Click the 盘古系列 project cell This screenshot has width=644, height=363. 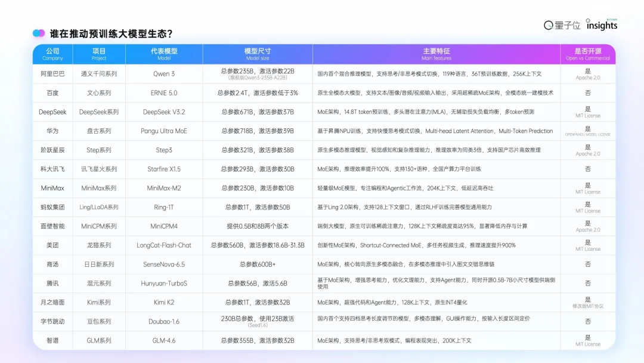point(99,131)
